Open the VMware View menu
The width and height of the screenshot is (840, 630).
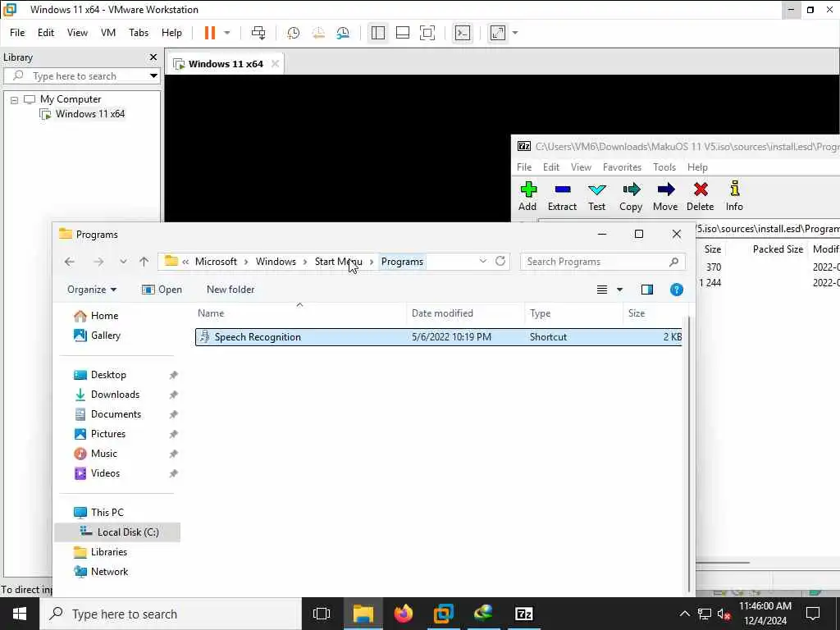click(x=77, y=33)
